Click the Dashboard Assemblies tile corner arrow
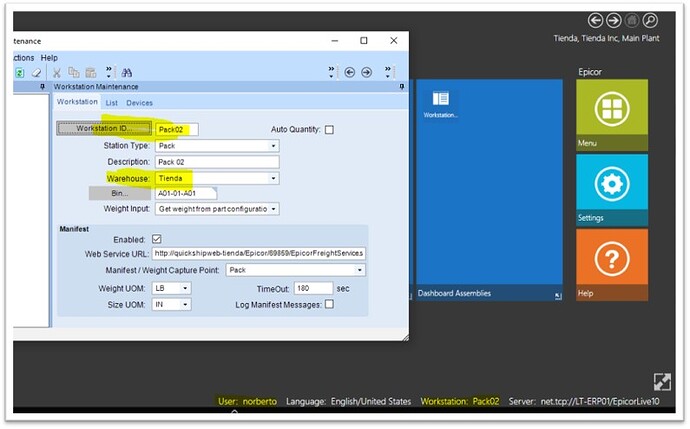The height and width of the screenshot is (429, 690). click(558, 297)
